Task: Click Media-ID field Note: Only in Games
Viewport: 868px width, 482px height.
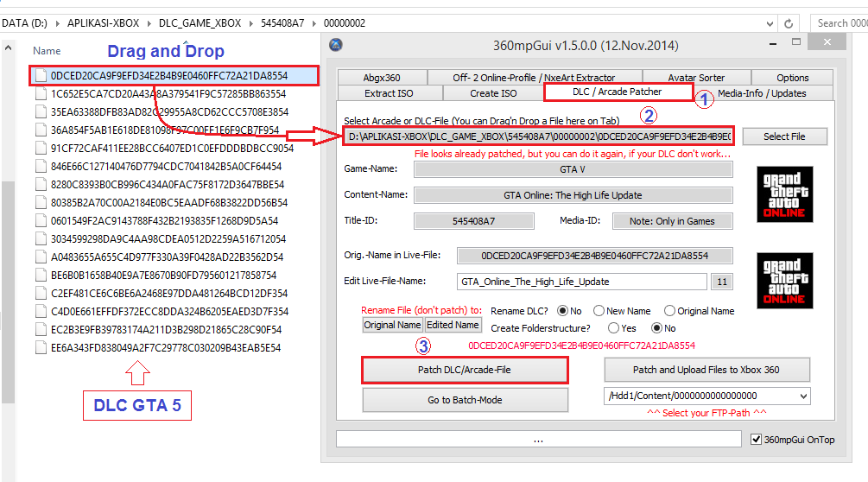Action: pos(672,221)
